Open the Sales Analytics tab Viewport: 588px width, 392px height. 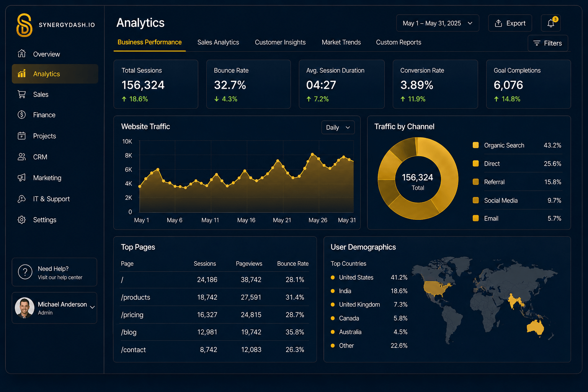tap(218, 42)
